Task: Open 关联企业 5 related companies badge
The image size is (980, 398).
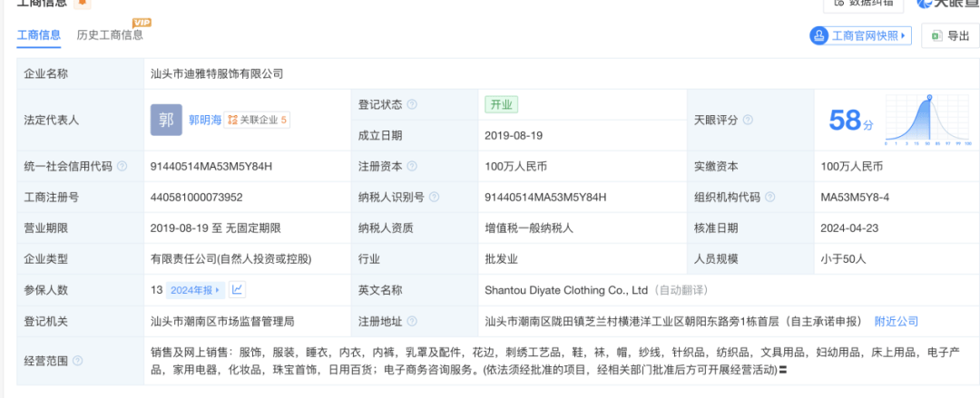Action: click(x=257, y=120)
